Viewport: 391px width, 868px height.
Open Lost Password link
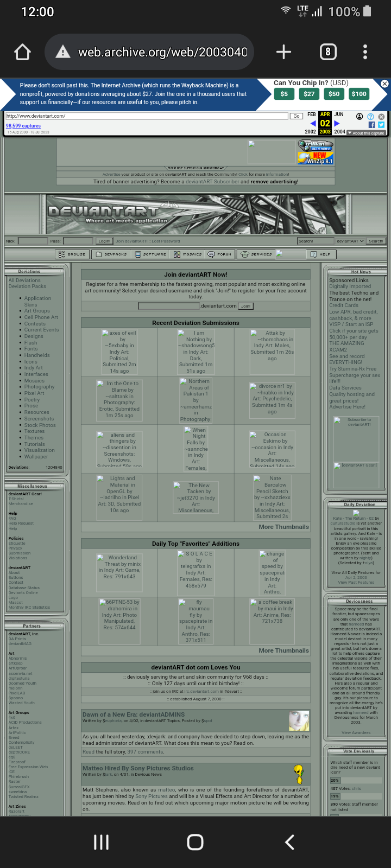pyautogui.click(x=166, y=241)
